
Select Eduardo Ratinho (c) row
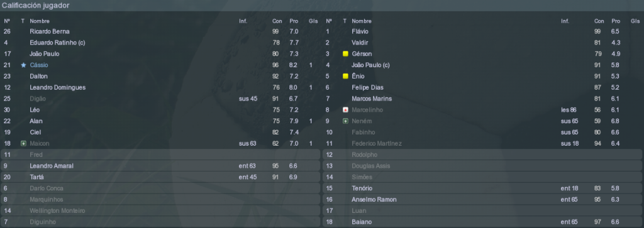coord(160,43)
